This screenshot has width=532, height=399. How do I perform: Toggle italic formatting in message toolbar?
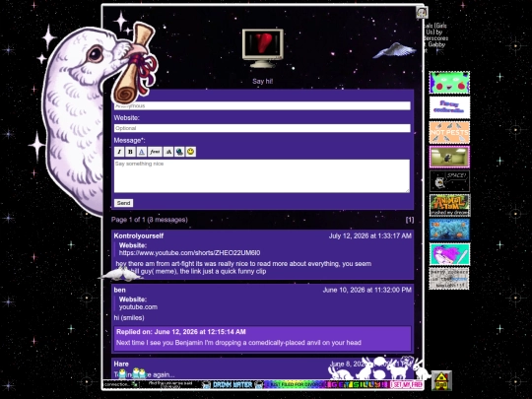pos(119,152)
